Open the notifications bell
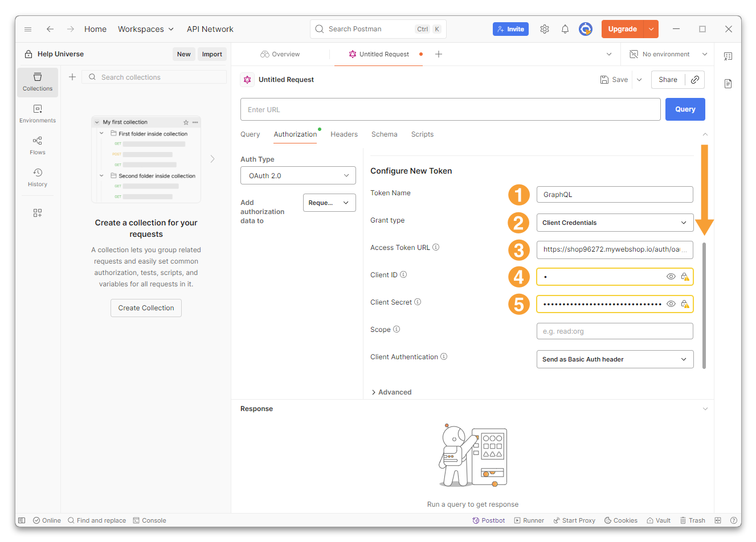The width and height of the screenshot is (756, 542). click(565, 29)
